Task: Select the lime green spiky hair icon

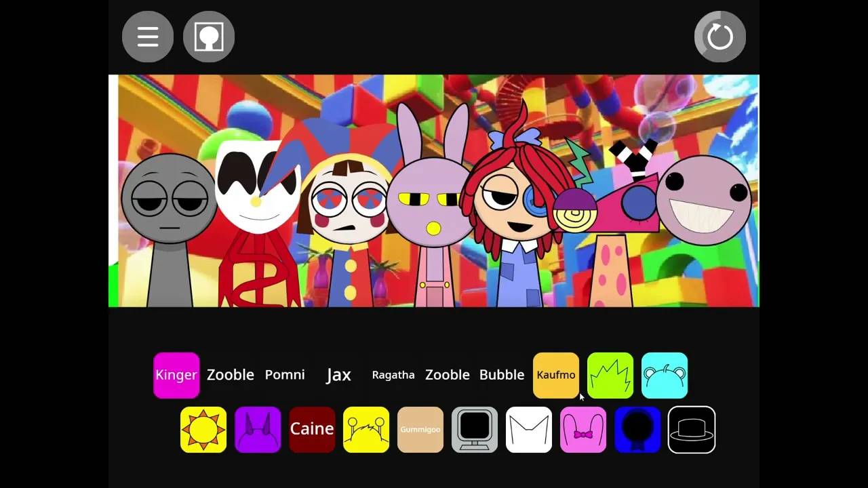Action: tap(610, 375)
